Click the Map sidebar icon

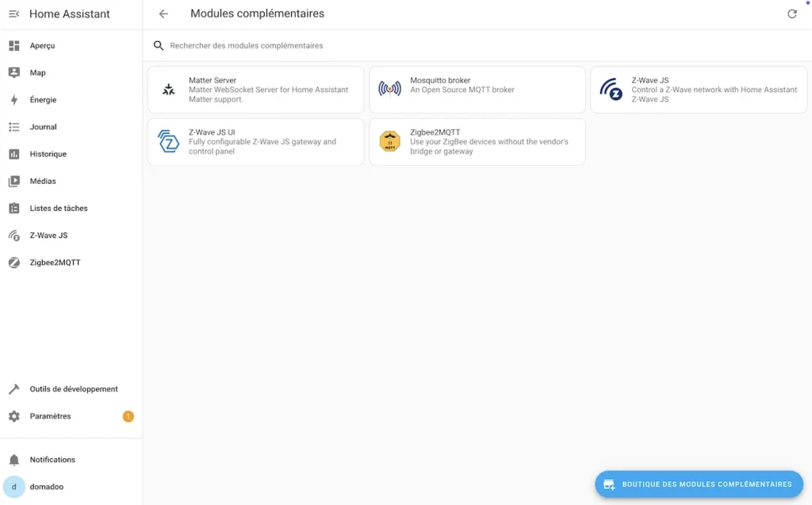[14, 72]
